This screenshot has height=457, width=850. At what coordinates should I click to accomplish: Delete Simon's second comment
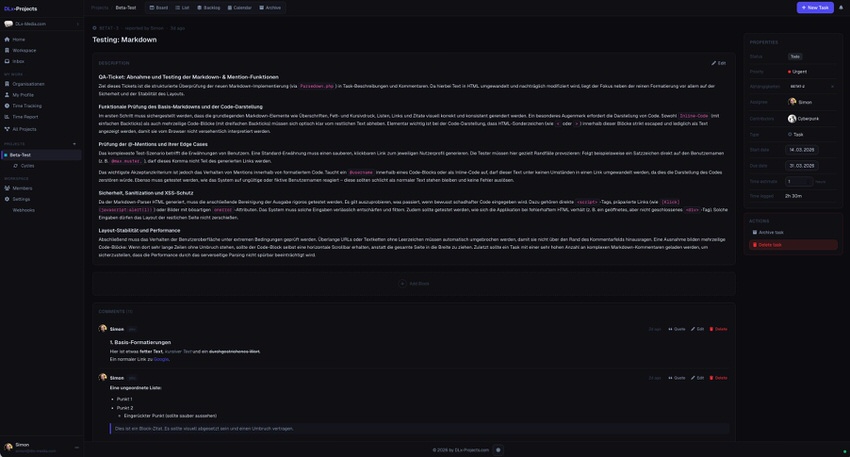point(718,378)
